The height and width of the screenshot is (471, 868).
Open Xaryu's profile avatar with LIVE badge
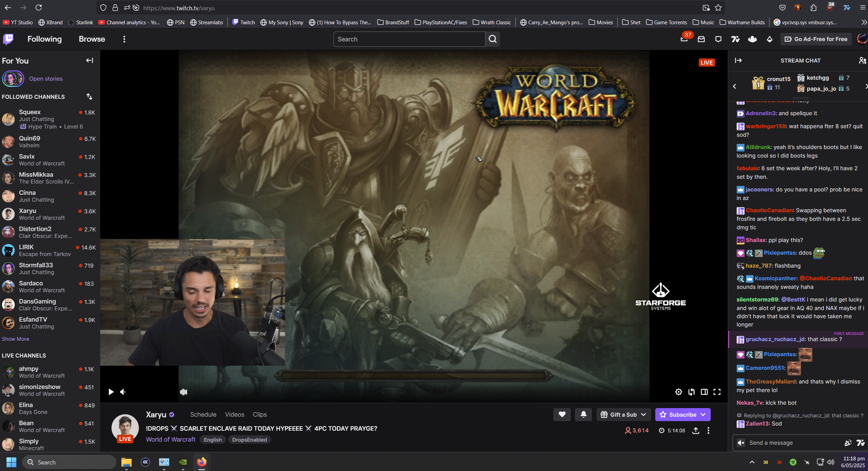point(125,428)
